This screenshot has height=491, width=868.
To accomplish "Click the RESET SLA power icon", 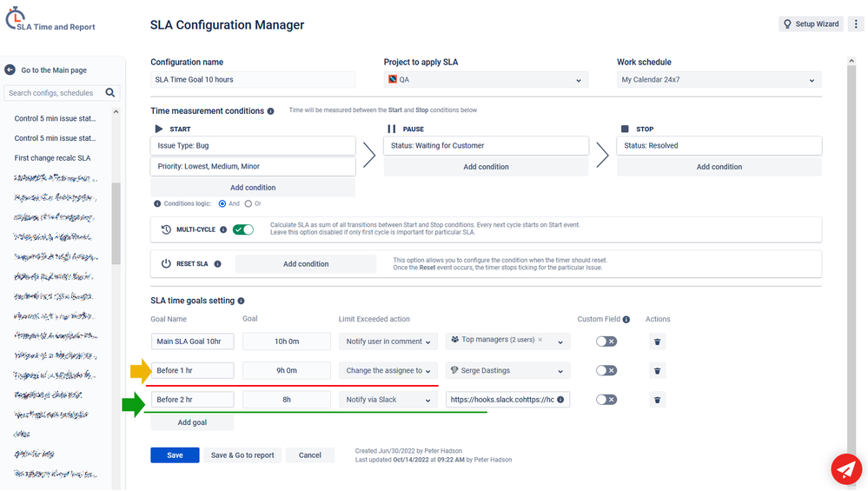I will [x=166, y=264].
